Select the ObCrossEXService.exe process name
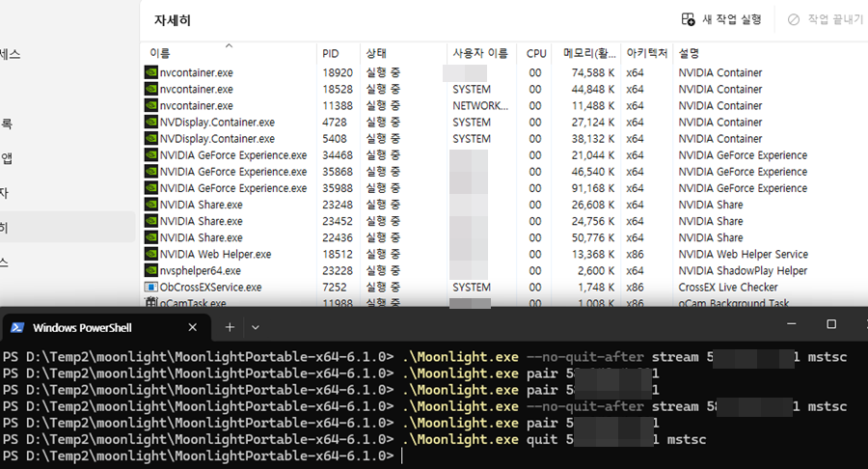The image size is (868, 469). 210,288
